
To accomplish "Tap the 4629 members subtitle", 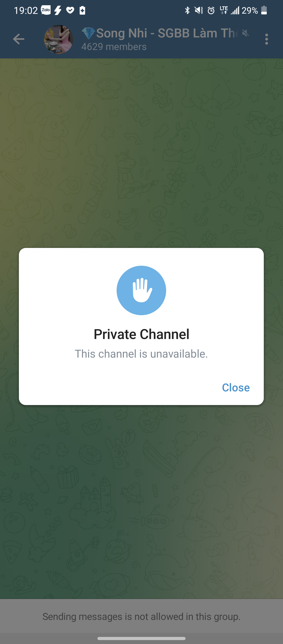I will (114, 47).
